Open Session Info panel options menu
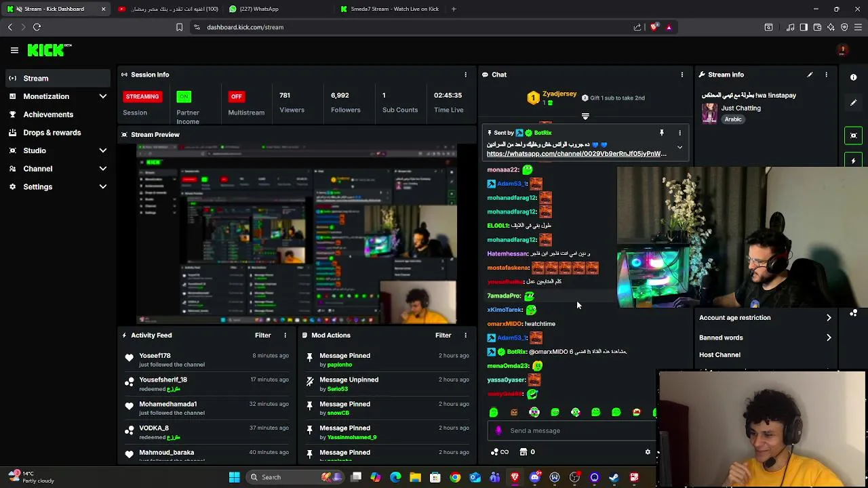The width and height of the screenshot is (868, 488). point(465,75)
